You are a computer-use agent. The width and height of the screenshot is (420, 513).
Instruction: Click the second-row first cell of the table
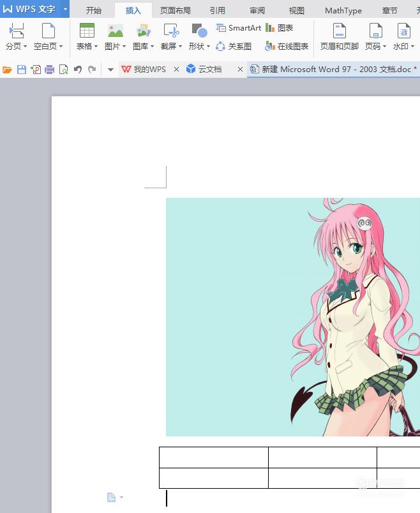click(x=214, y=478)
